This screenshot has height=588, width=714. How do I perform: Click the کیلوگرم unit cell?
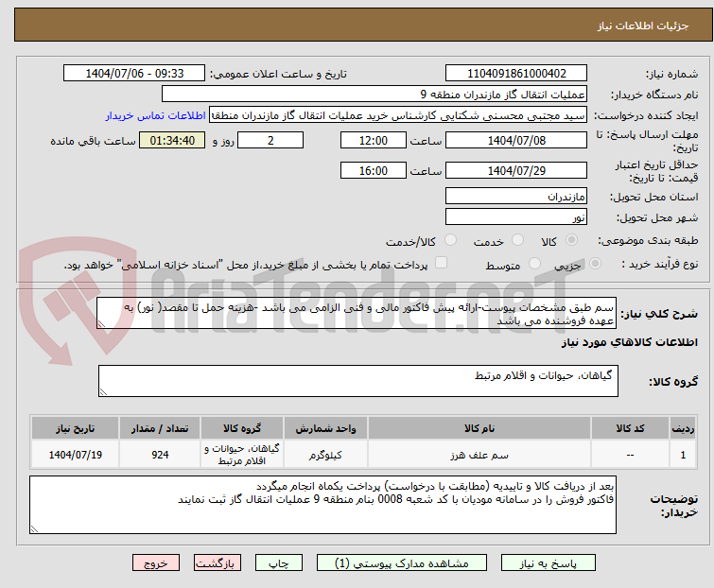[325, 455]
